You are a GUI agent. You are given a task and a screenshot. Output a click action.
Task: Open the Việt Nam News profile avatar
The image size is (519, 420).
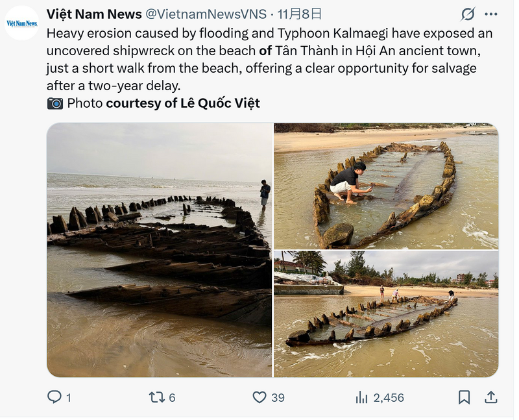click(x=21, y=21)
